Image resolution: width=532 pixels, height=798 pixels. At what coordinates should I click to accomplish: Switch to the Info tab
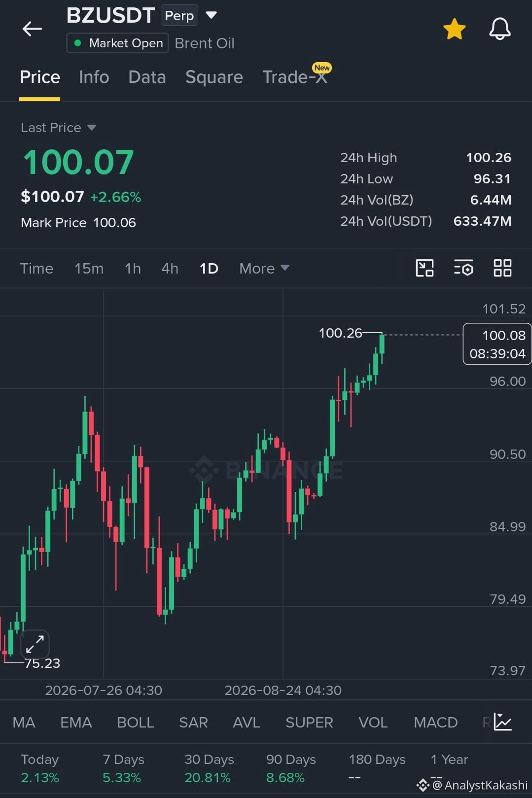[94, 77]
